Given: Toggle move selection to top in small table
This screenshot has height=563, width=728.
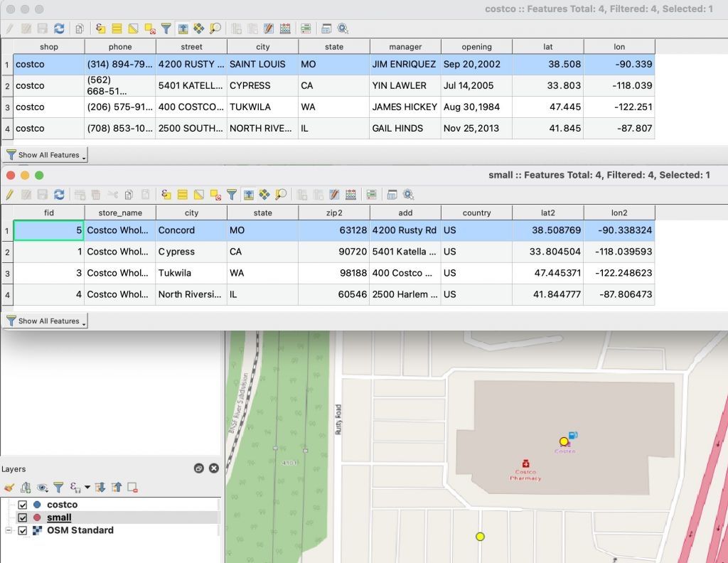Looking at the screenshot, I should click(x=248, y=195).
